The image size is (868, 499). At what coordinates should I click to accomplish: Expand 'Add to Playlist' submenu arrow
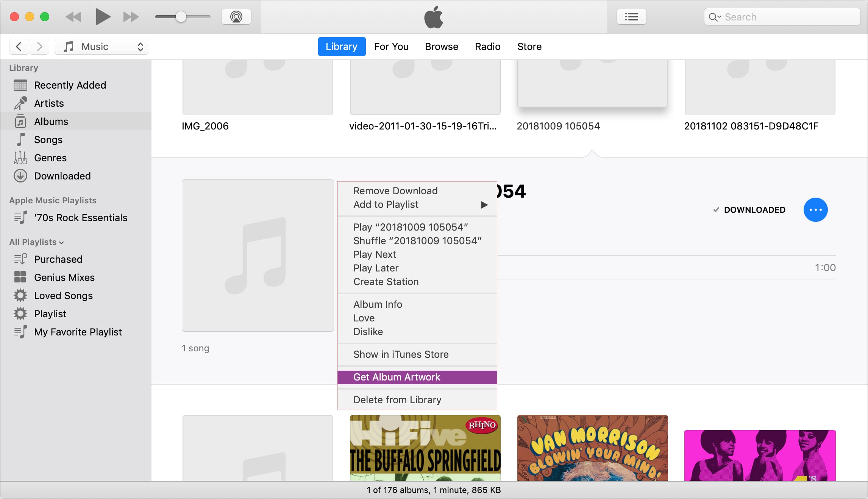point(487,204)
